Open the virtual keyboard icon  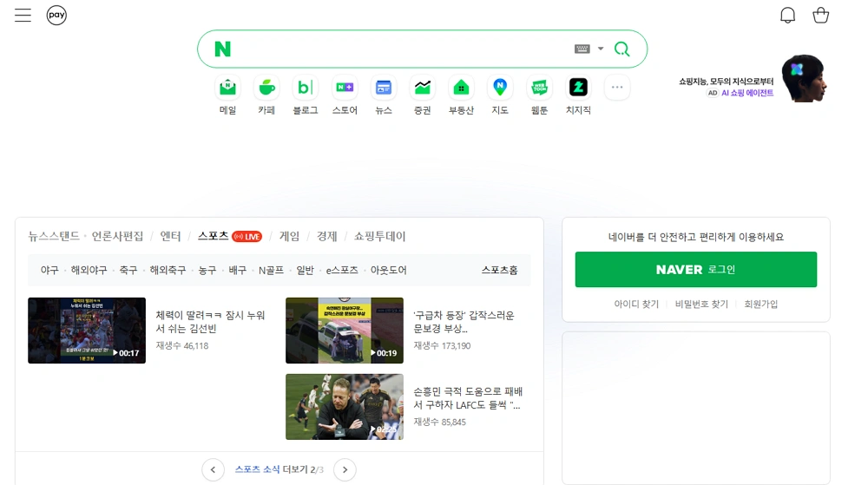coord(582,49)
